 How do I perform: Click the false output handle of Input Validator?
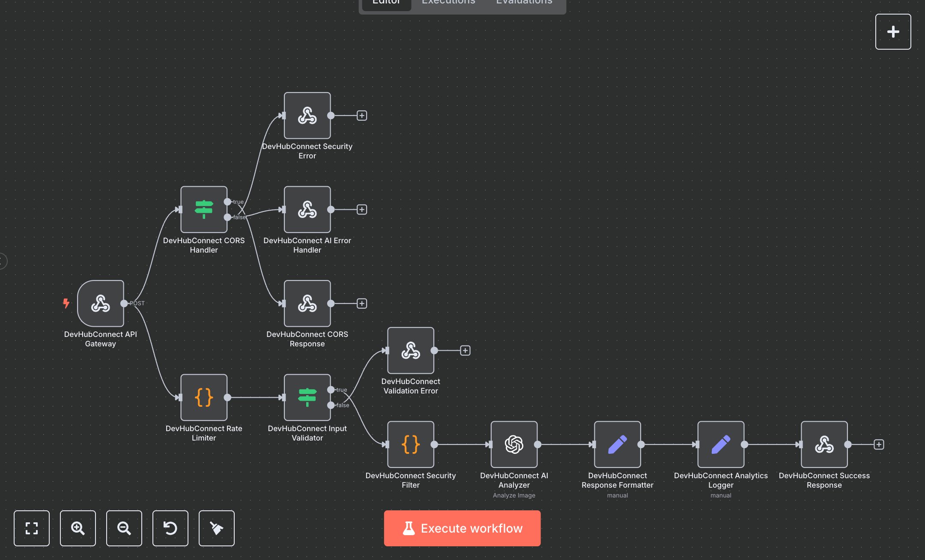[x=331, y=405]
